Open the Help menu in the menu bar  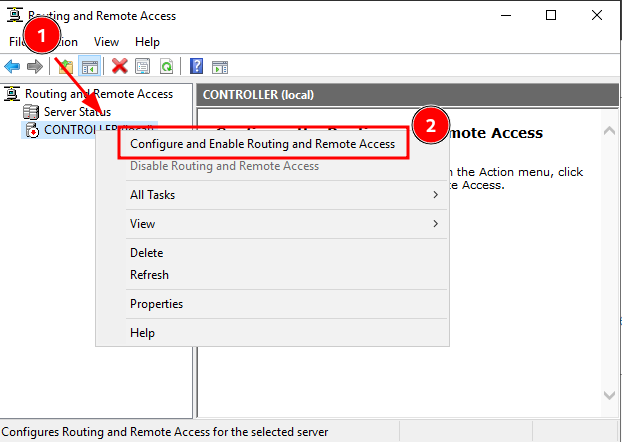coord(147,42)
